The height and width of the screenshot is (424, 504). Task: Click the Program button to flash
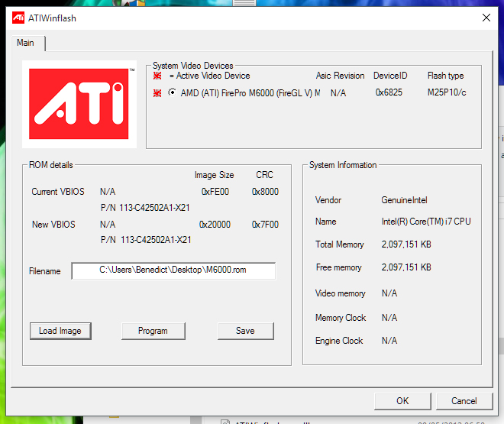pyautogui.click(x=153, y=331)
